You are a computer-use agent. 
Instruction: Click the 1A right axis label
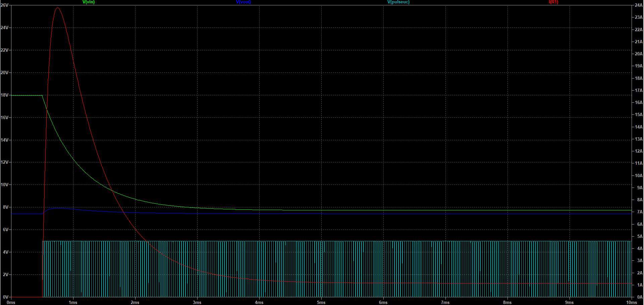(640, 285)
